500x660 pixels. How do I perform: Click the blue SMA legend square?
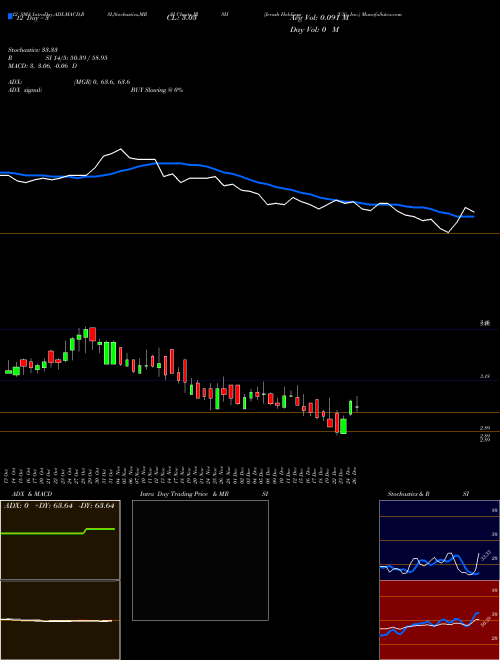coord(11,16)
